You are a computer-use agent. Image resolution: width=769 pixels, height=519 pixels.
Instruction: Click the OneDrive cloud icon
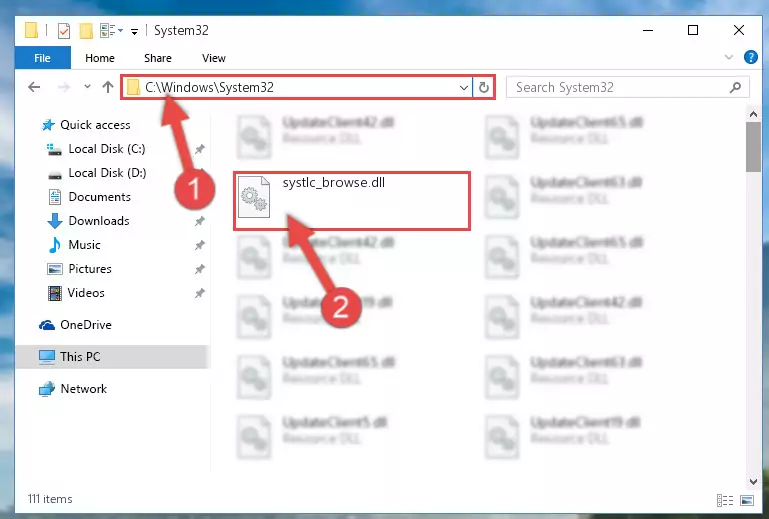(47, 325)
